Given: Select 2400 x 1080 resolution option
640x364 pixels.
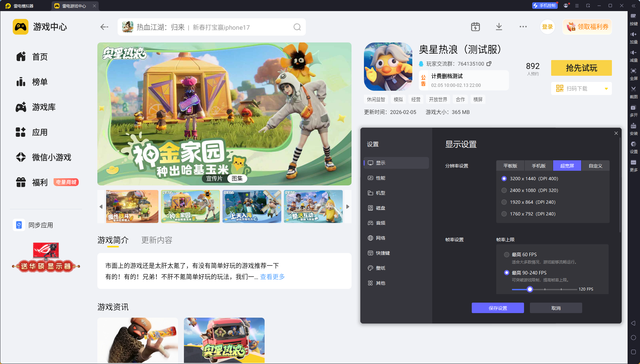Looking at the screenshot, I should (x=504, y=190).
